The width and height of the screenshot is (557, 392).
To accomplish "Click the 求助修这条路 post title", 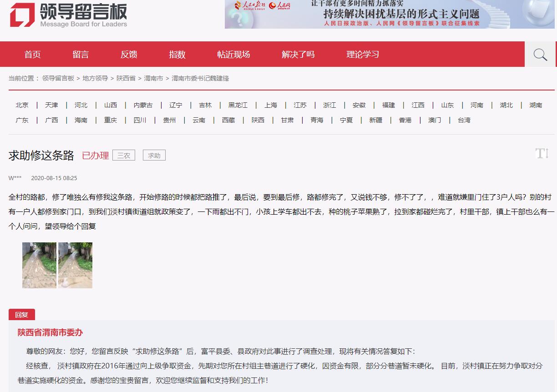I will click(x=41, y=156).
